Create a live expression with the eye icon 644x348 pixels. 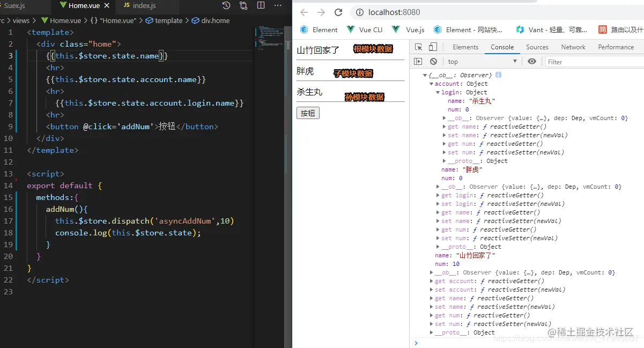click(x=532, y=62)
